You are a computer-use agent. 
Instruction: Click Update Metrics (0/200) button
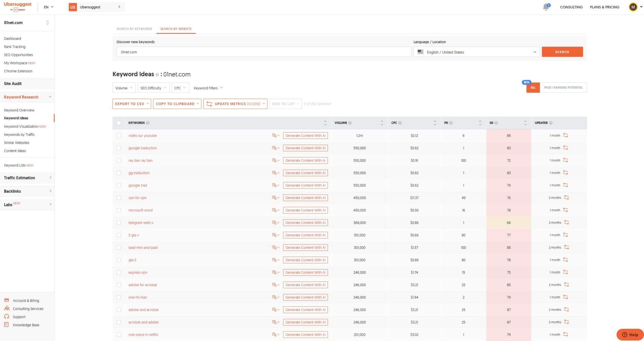pyautogui.click(x=235, y=104)
